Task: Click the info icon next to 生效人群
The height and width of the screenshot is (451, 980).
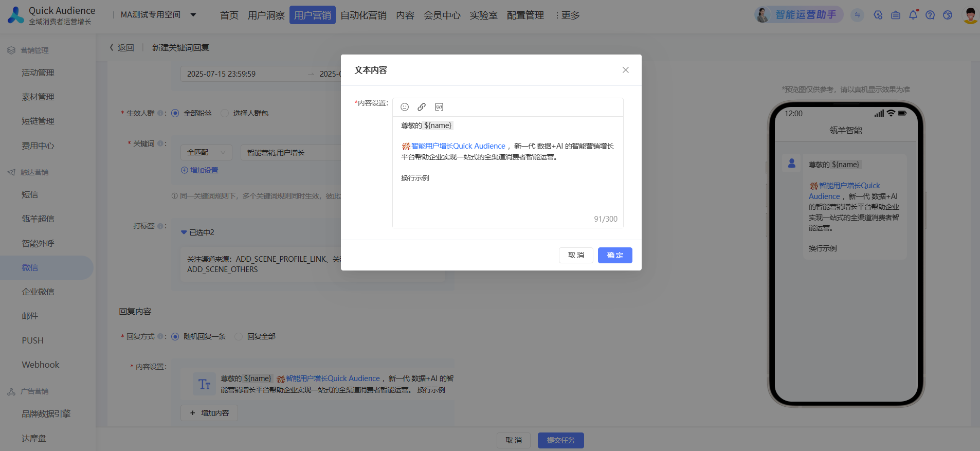Action: [x=160, y=113]
